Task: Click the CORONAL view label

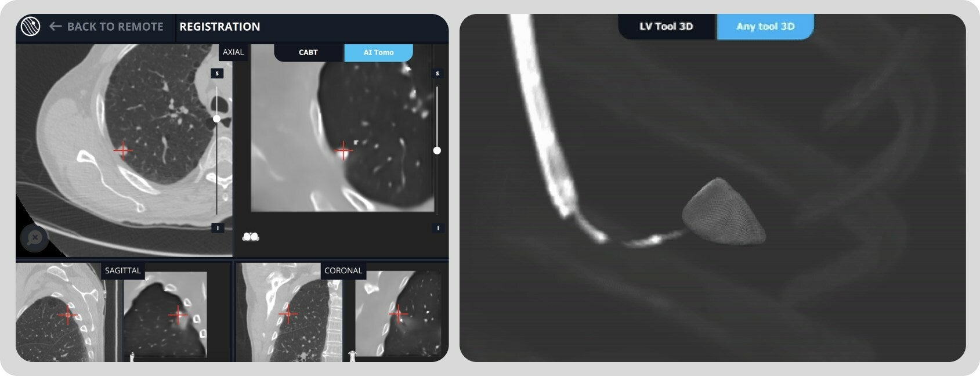Action: click(343, 270)
